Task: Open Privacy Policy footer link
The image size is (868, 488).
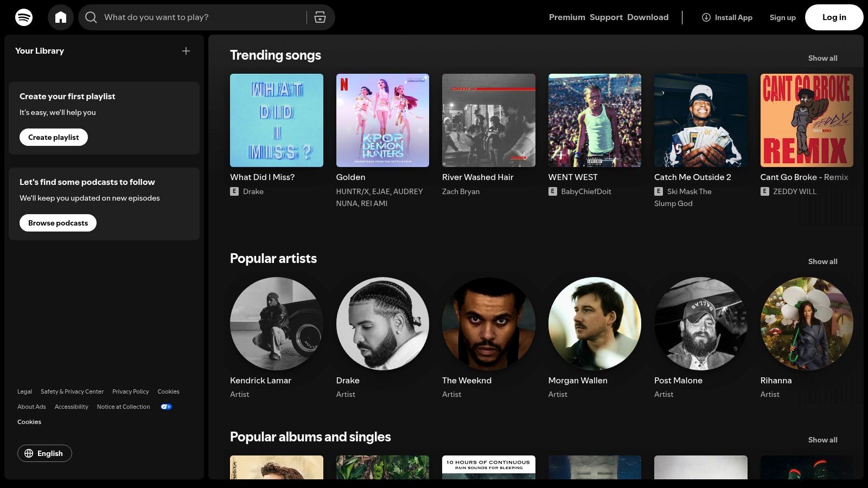Action: 130,391
